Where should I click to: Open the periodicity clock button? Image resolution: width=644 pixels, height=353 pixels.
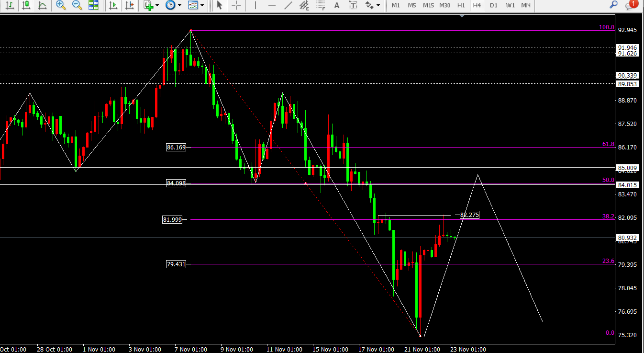pyautogui.click(x=170, y=5)
